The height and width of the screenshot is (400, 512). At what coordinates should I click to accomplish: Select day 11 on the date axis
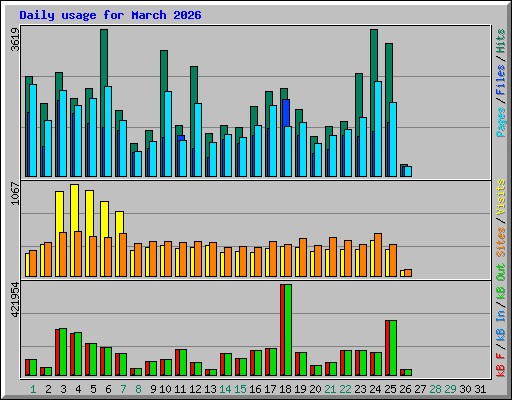point(180,389)
